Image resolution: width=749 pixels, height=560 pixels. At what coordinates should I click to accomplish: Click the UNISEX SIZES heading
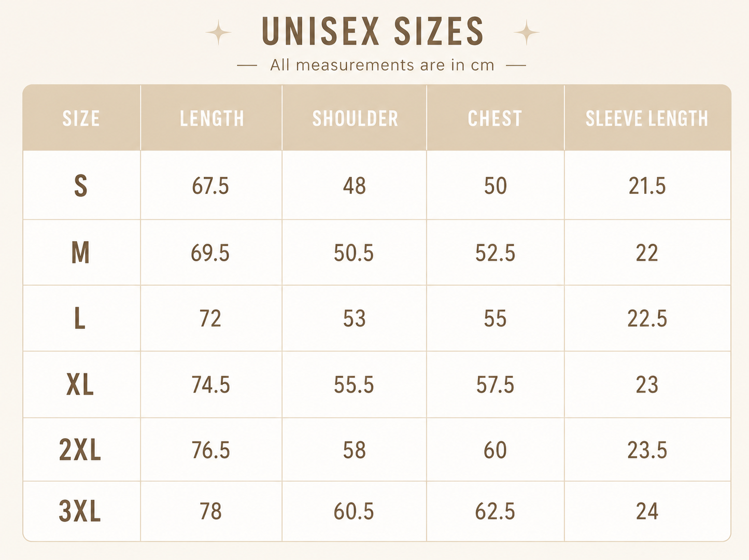coord(373,32)
